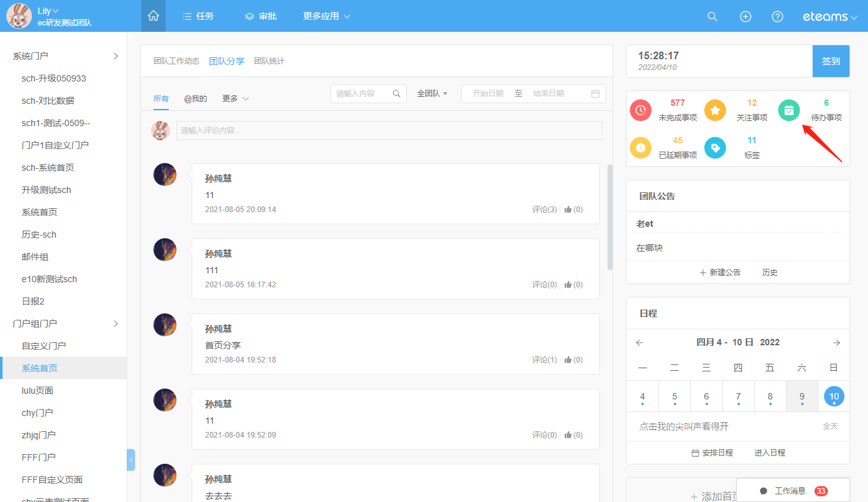Click the red unfinished items clock icon
The height and width of the screenshot is (502, 868).
point(641,110)
